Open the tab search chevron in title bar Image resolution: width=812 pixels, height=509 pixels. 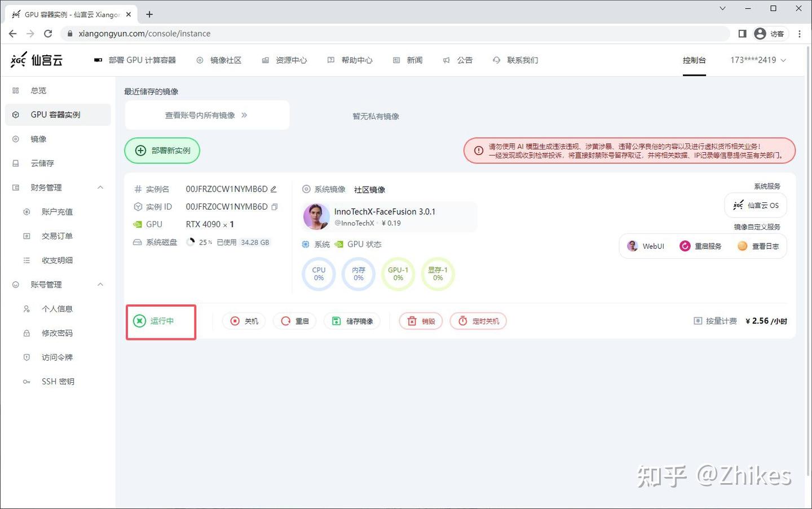722,8
